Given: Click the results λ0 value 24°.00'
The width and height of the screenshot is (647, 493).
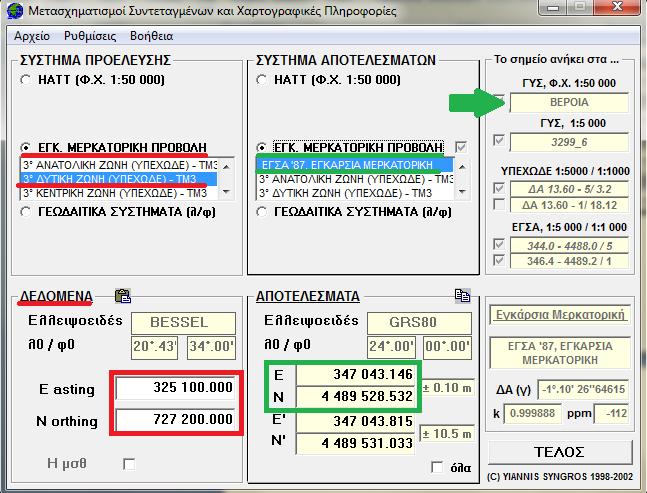Looking at the screenshot, I should coord(391,347).
